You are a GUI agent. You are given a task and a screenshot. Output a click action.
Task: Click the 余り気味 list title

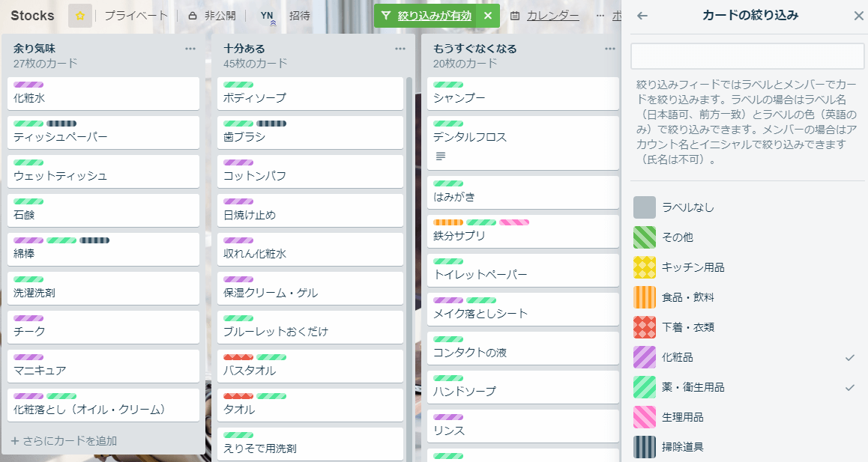click(34, 49)
